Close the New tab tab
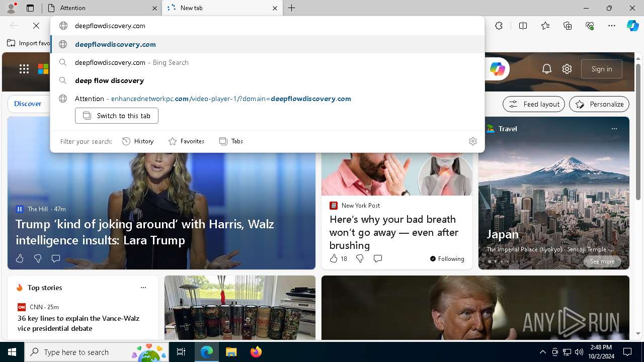 click(275, 8)
